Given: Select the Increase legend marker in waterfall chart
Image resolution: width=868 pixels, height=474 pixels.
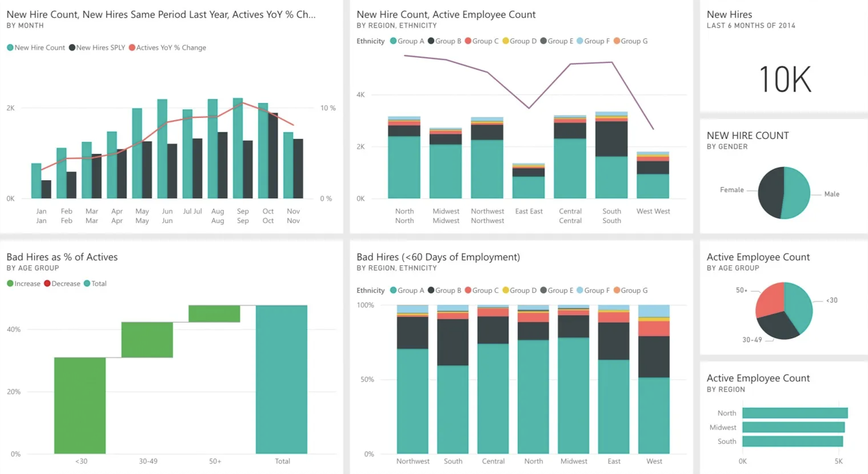Looking at the screenshot, I should click(10, 284).
